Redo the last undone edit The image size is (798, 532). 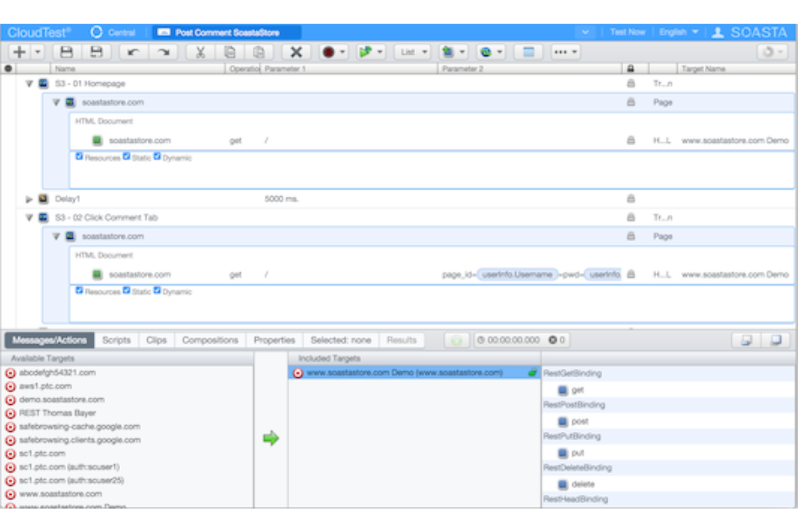pos(163,52)
